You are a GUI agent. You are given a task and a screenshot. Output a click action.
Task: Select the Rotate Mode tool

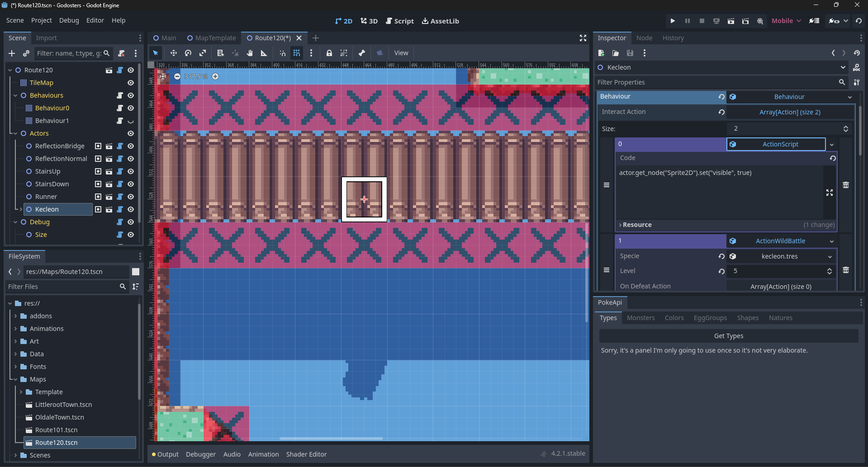point(188,53)
